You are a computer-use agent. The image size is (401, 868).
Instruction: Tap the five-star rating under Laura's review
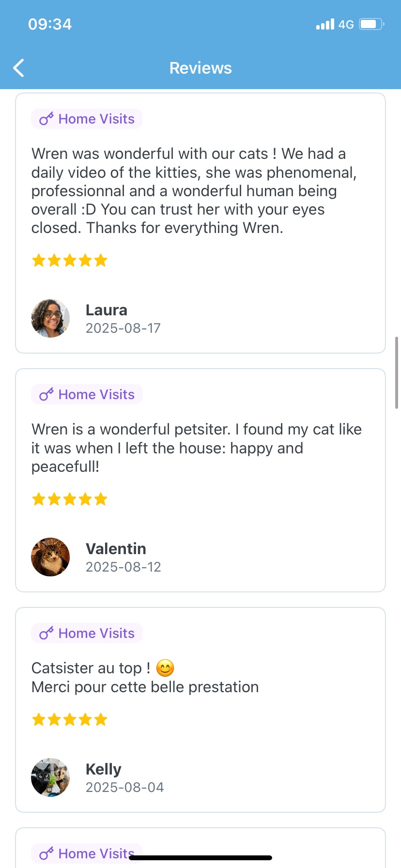click(x=70, y=261)
